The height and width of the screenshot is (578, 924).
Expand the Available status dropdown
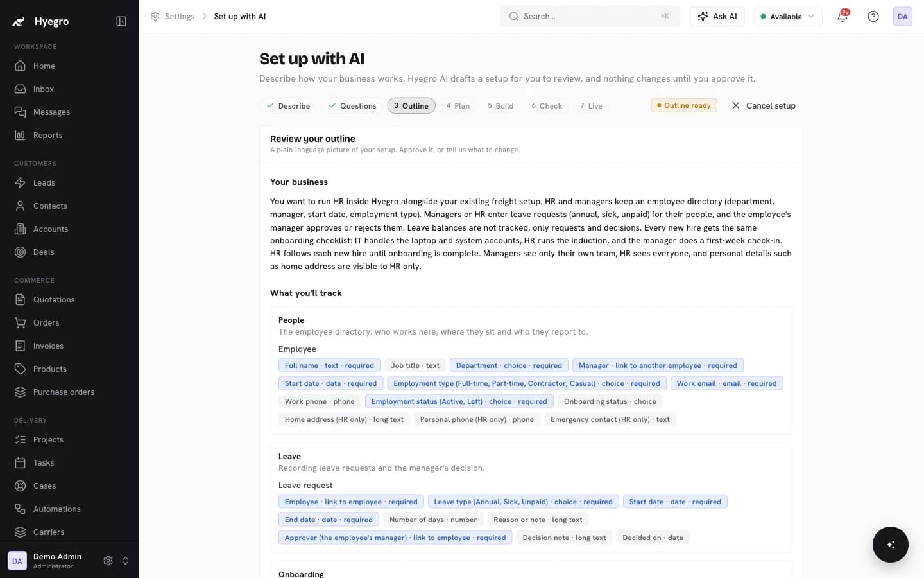(788, 16)
